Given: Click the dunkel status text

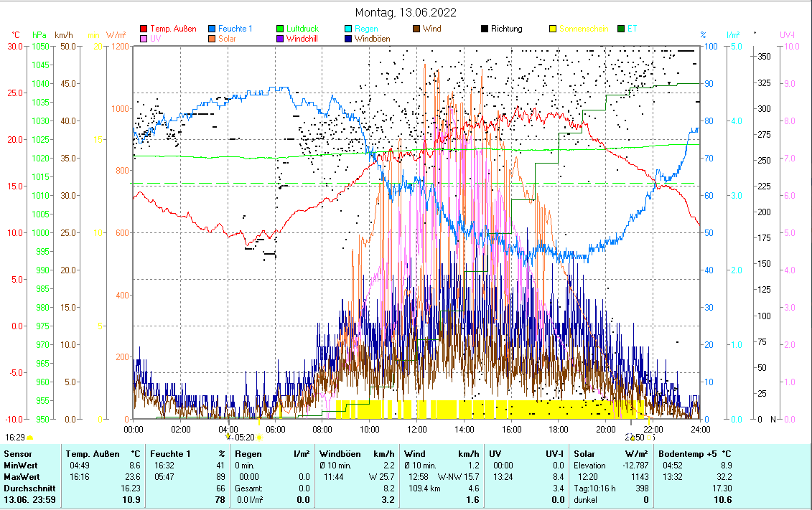Looking at the screenshot, I should tap(585, 500).
